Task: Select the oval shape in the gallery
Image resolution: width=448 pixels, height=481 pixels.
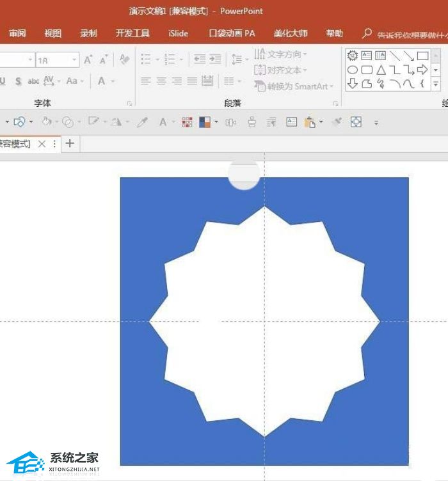Action: coord(352,70)
